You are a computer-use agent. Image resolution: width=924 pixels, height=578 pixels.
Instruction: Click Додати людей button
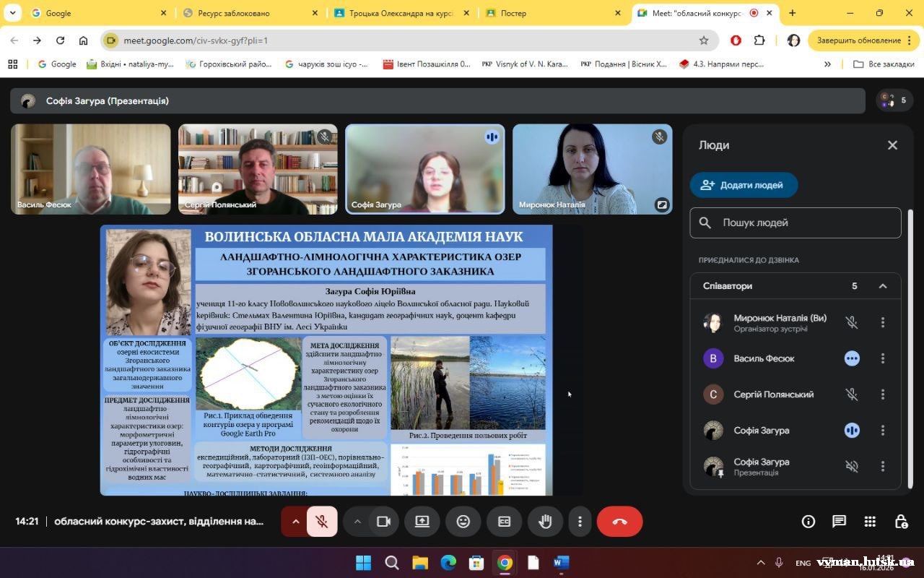(x=744, y=185)
